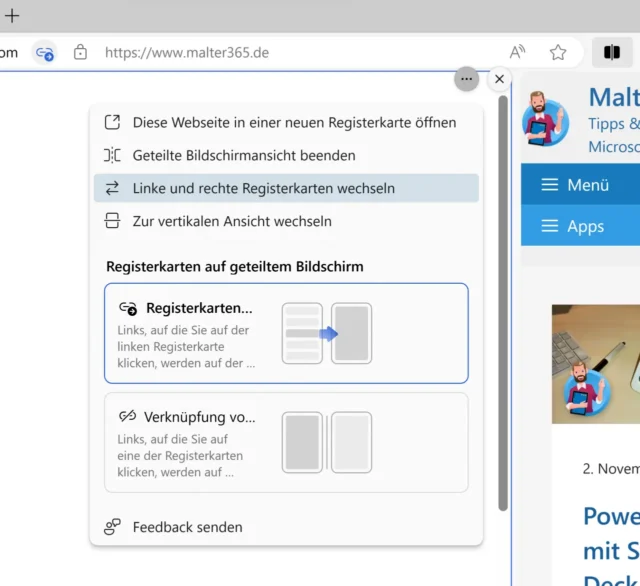Click the favorites star icon

(558, 52)
